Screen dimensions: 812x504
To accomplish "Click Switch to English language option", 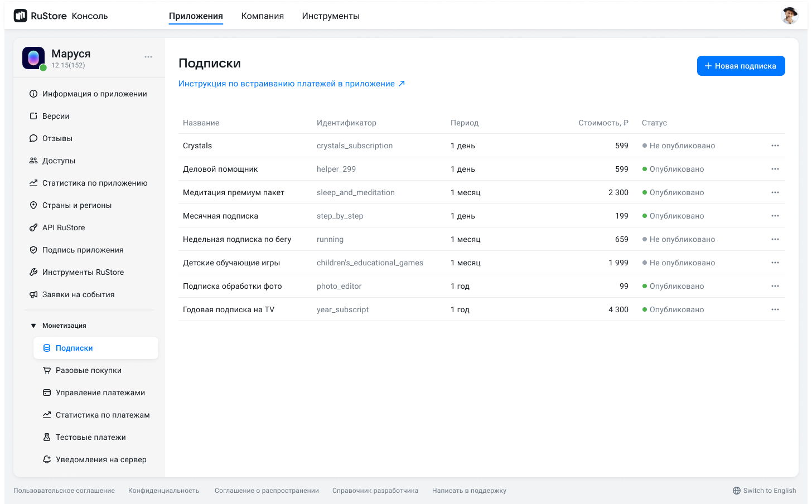I will [764, 491].
